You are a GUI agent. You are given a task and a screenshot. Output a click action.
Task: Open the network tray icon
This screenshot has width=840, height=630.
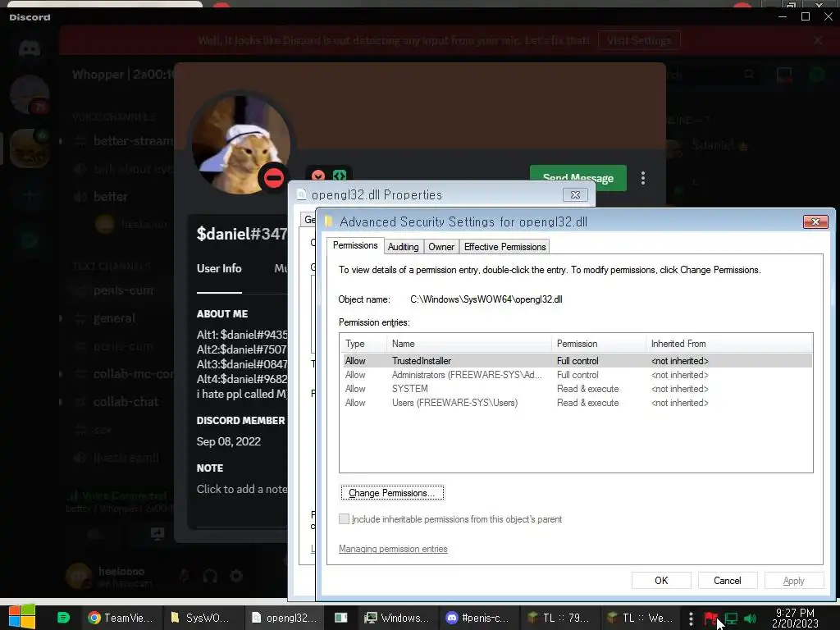point(731,619)
